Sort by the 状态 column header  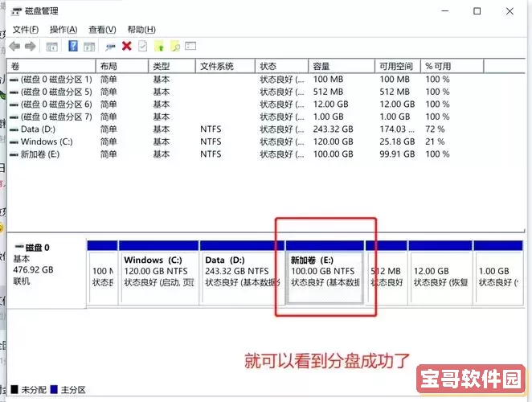[x=281, y=66]
